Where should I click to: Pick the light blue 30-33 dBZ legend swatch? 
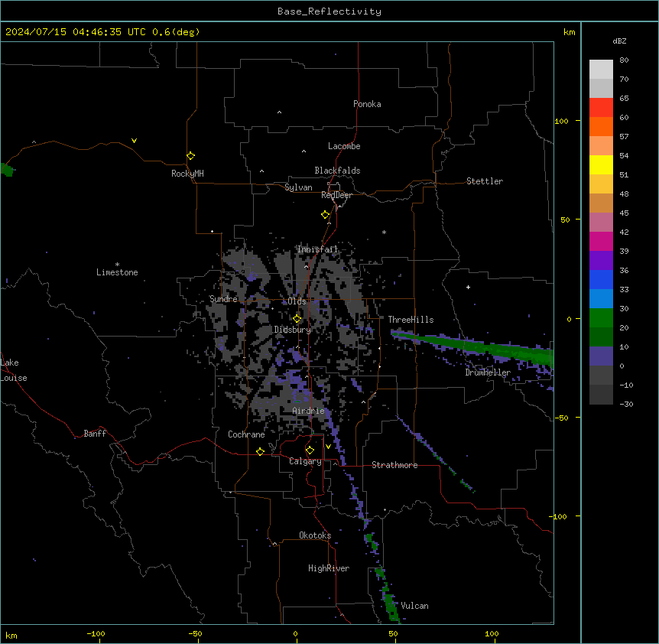(x=601, y=298)
